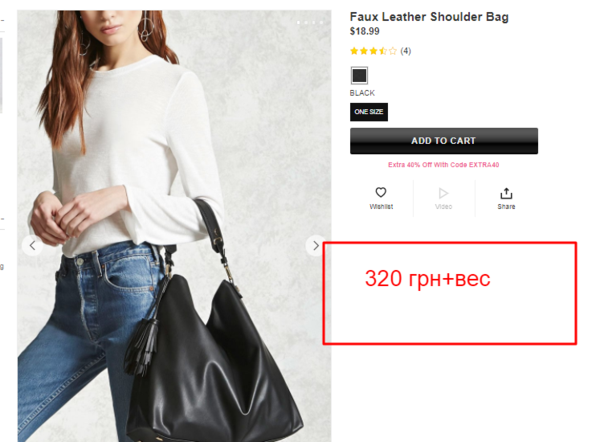Click the red 320 грн+вес annotation text
Viewport: 600px width, 442px height.
pyautogui.click(x=427, y=279)
